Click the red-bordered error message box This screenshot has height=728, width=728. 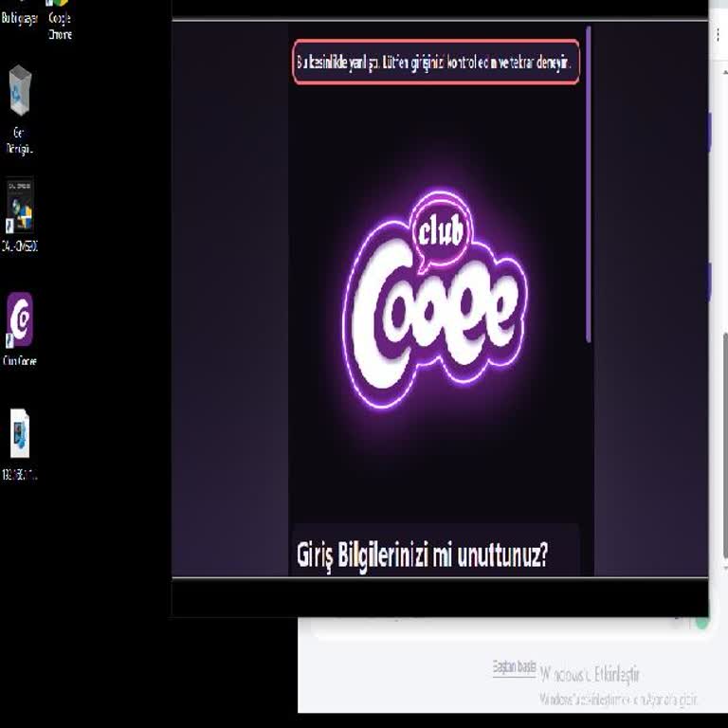coord(436,62)
